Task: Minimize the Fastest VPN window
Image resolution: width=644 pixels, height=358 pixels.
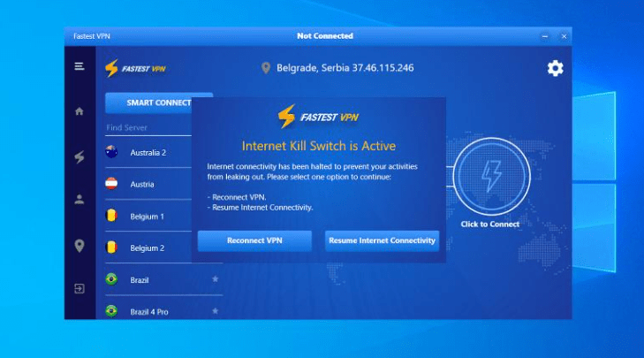Action: pyautogui.click(x=544, y=36)
